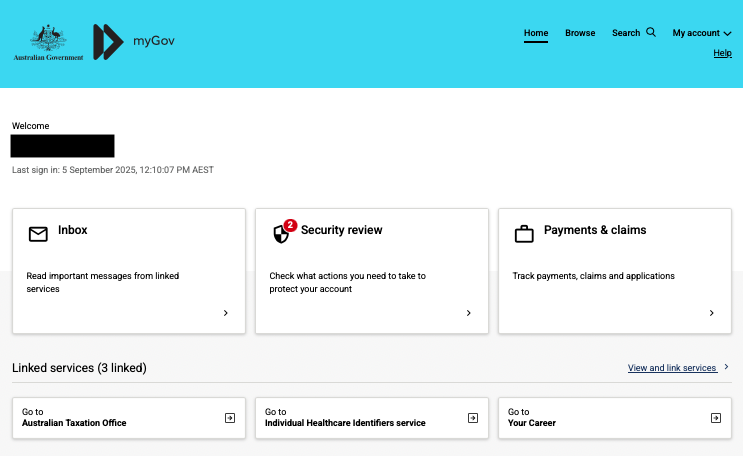Viewport: 743px width, 456px height.
Task: Click the Inbox envelope icon
Action: click(38, 234)
